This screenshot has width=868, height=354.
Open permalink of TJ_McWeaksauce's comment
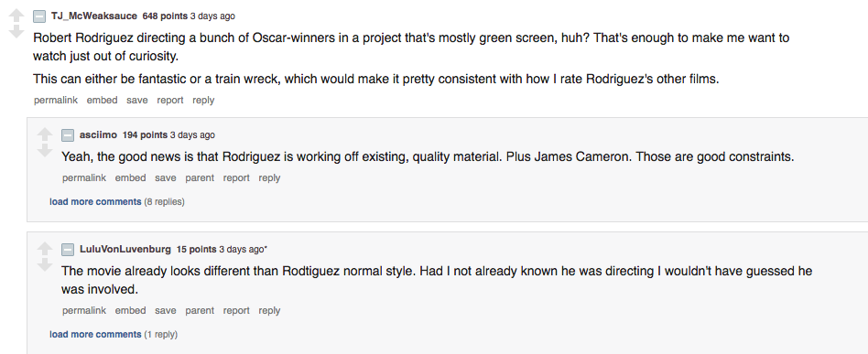pos(56,100)
